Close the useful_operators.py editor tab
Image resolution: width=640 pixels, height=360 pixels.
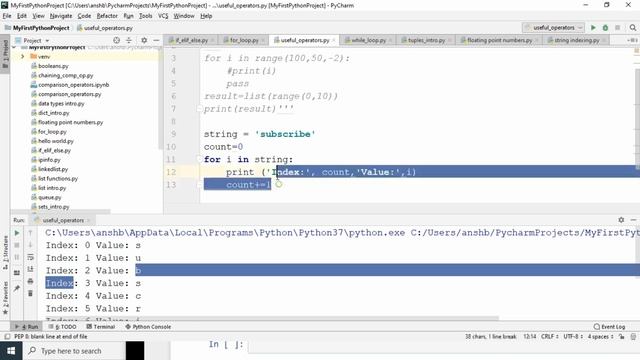tap(334, 40)
